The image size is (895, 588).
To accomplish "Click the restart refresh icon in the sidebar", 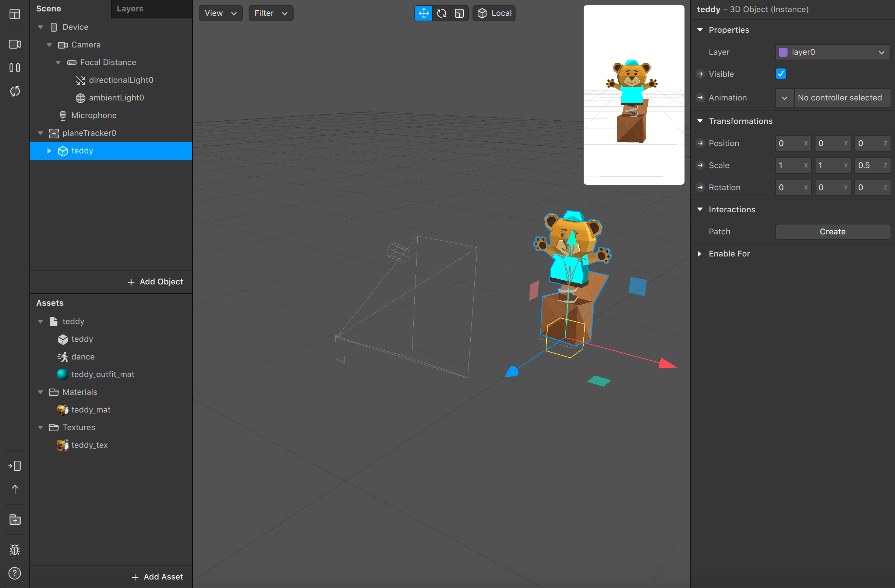I will 15,91.
